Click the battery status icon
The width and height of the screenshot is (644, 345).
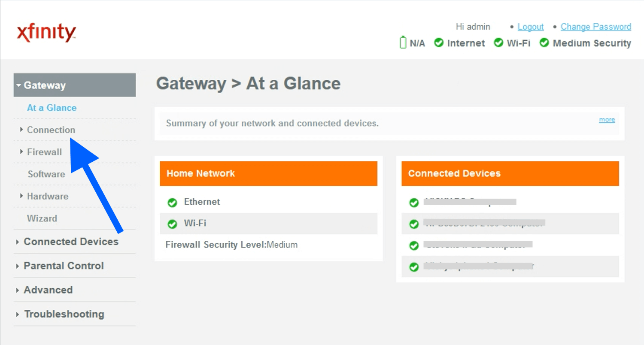pyautogui.click(x=403, y=43)
